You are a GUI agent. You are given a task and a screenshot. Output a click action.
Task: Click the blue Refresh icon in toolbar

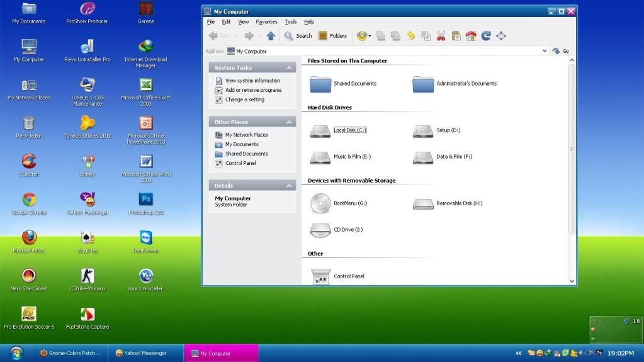486,36
